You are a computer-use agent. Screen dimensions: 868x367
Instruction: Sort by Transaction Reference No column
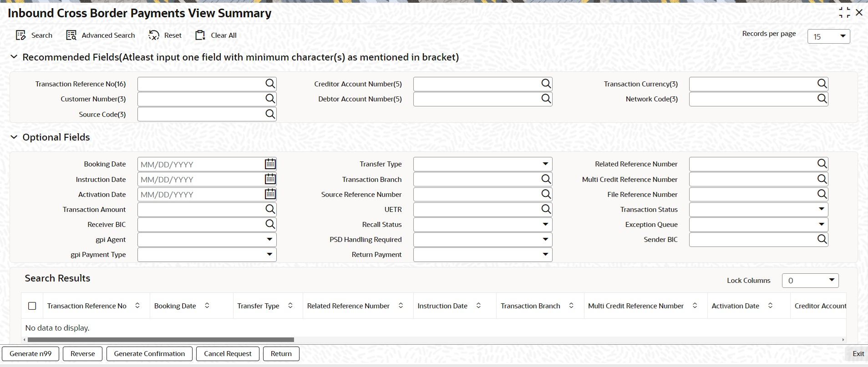pos(137,306)
